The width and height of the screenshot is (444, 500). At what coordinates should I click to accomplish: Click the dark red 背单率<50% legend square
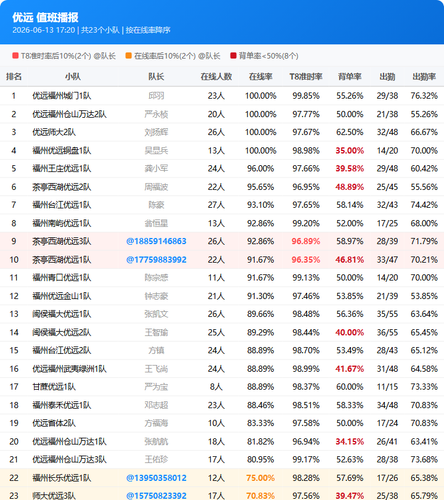233,56
